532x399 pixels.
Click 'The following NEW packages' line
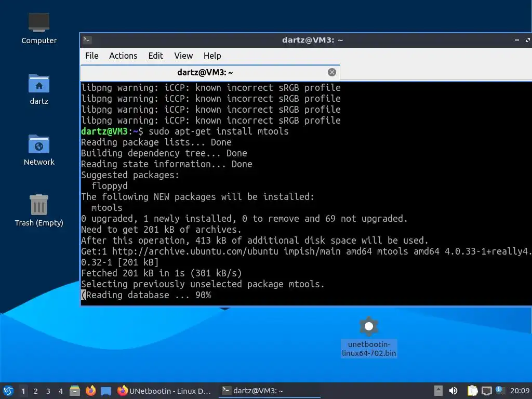[198, 197]
